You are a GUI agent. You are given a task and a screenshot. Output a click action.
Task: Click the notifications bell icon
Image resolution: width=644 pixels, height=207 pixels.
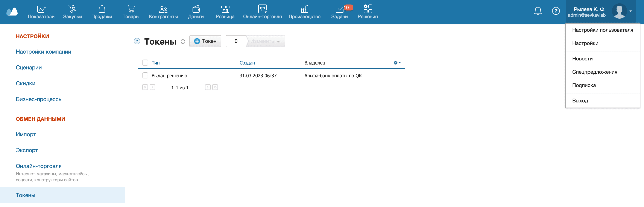pyautogui.click(x=538, y=11)
